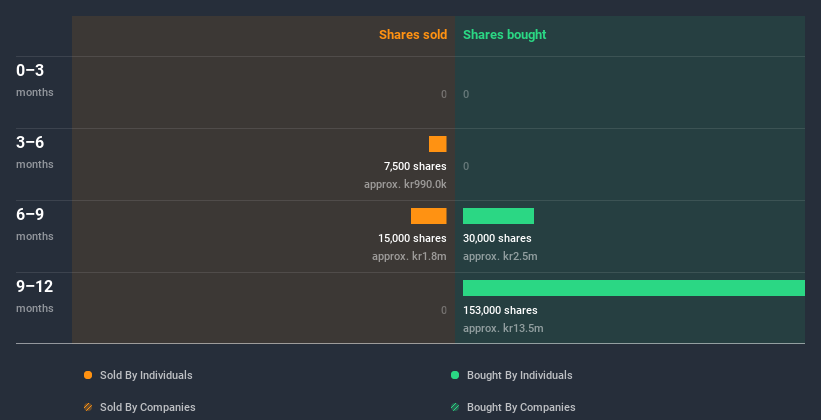Toggle the Bought By Companies legend label
This screenshot has width=821, height=420.
521,407
